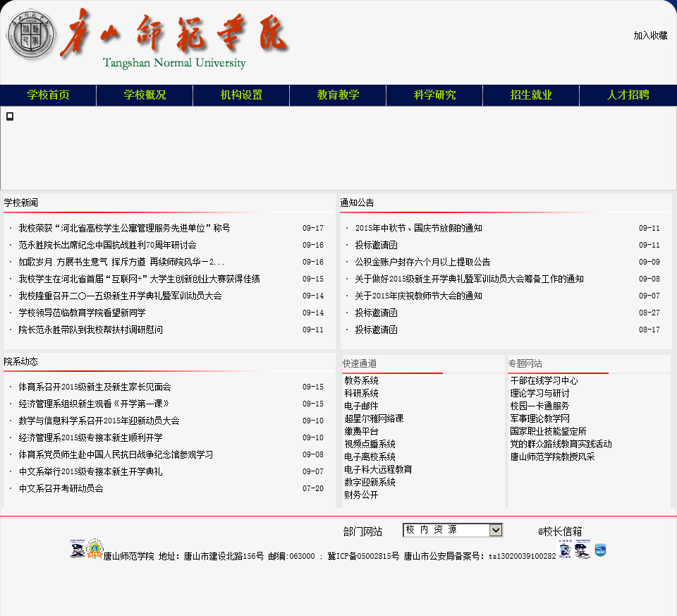Open 二〇一五级新生开学典礼暨军训动员大会 news
Image resolution: width=677 pixels, height=616 pixels.
pos(120,296)
